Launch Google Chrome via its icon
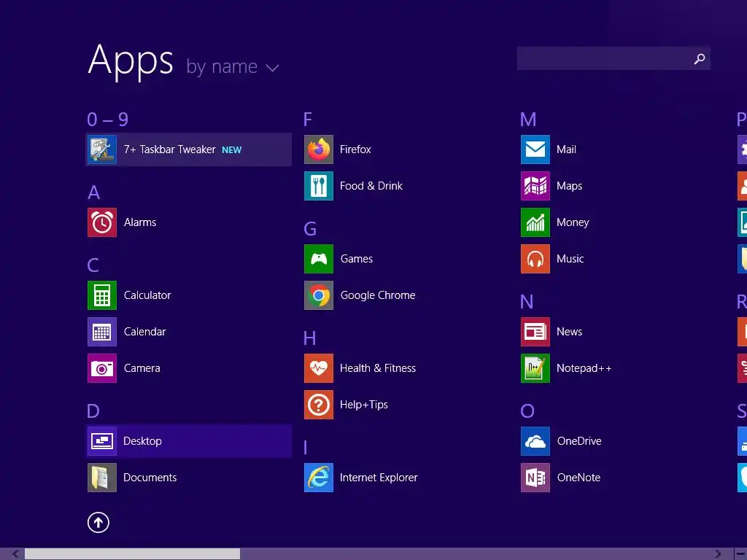Screen dimensions: 747x560 click(x=319, y=295)
